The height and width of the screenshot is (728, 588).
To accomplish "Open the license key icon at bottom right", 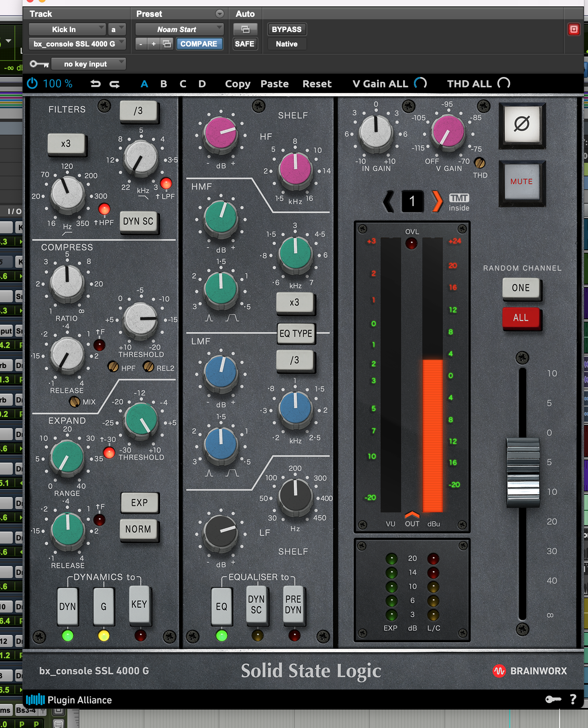I will 554,700.
